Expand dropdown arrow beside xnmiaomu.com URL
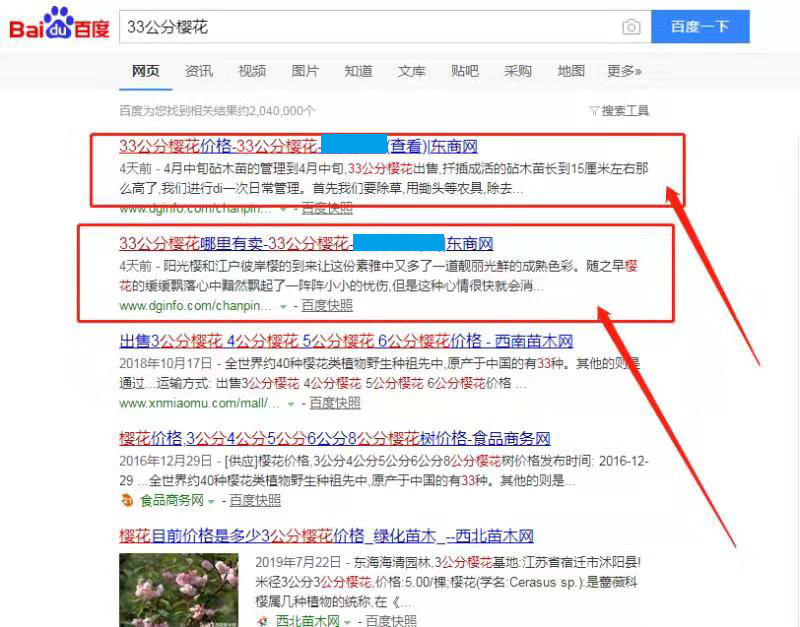Screen dimensions: 800x627 (291, 404)
